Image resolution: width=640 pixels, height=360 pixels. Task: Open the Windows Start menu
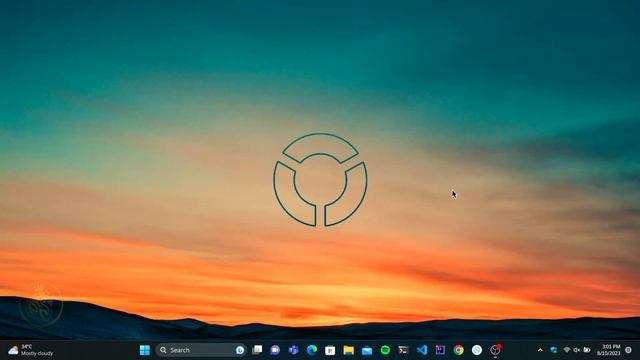coord(145,350)
